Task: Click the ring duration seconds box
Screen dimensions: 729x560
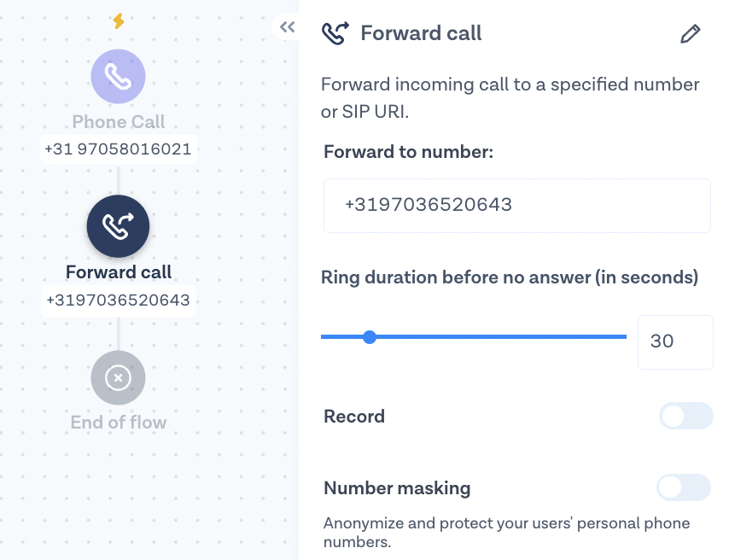Action: click(674, 341)
